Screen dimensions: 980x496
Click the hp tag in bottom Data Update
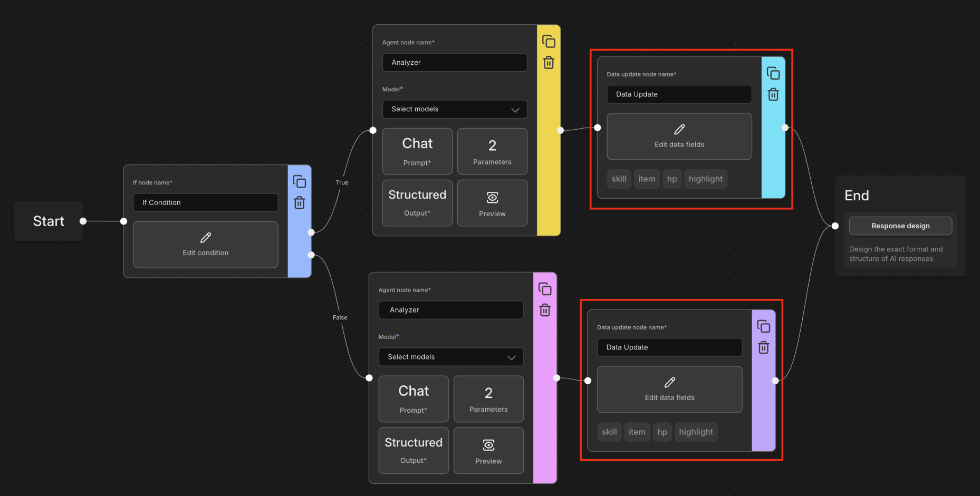tap(662, 432)
